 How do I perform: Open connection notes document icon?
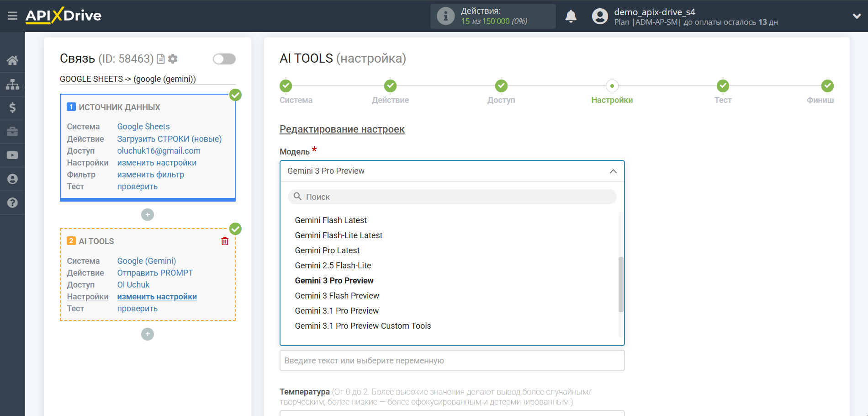point(161,59)
